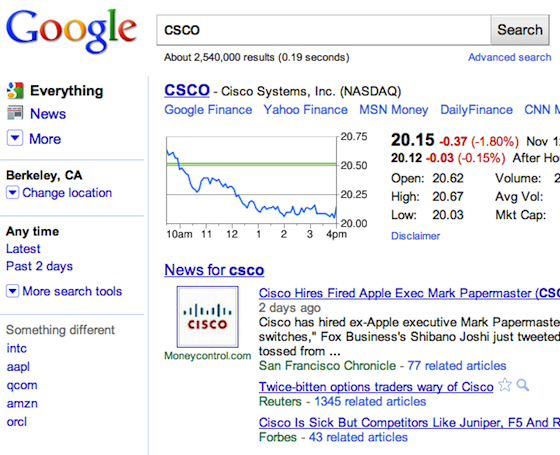Expand the More search categories arrow
Viewport: 560px width, 455px height.
[15, 138]
